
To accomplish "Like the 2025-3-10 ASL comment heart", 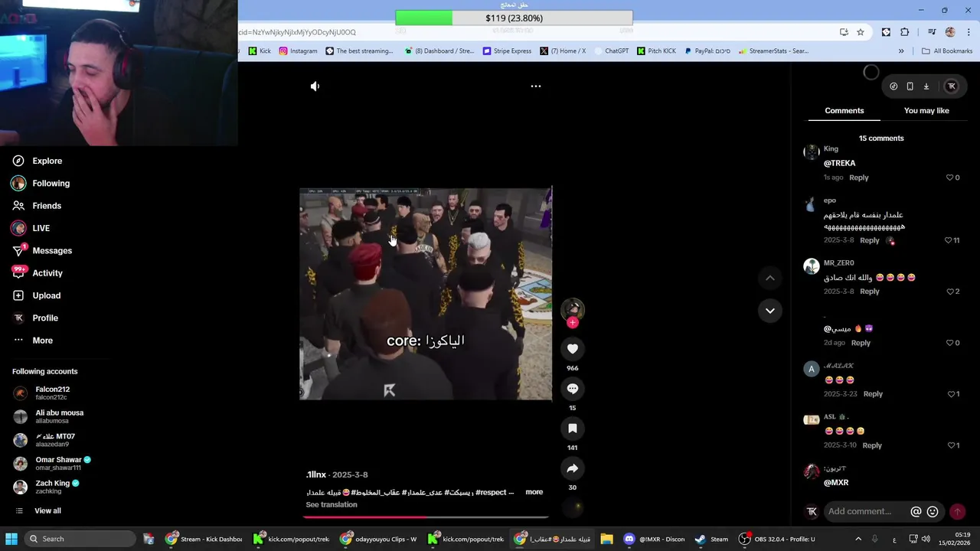I will click(x=950, y=445).
